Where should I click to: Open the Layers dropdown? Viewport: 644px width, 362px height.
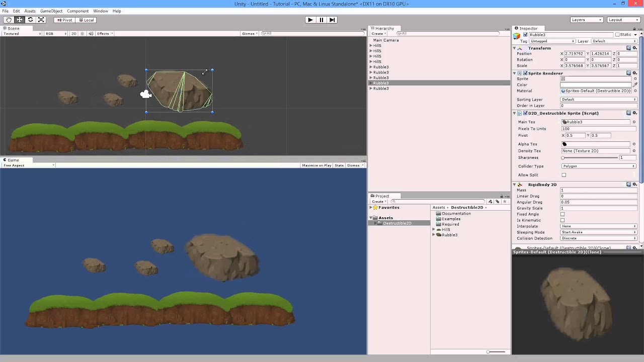click(x=587, y=20)
